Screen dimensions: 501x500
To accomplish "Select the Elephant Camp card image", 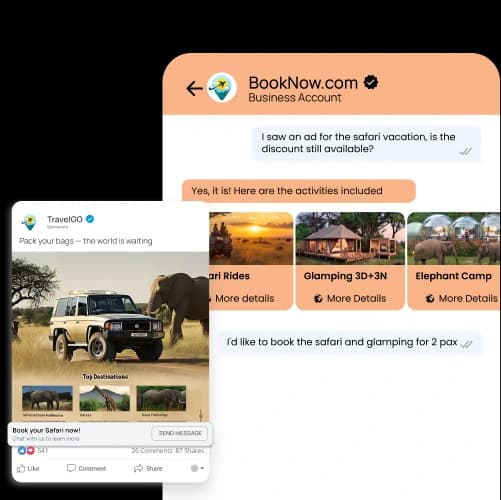I will click(x=454, y=238).
